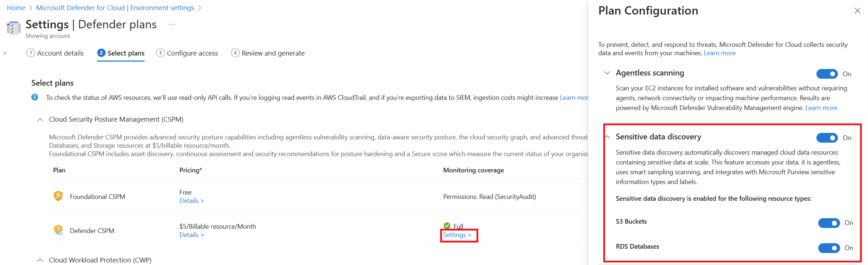Collapse the Agentless scanning section
The image size is (868, 265).
[x=607, y=73]
